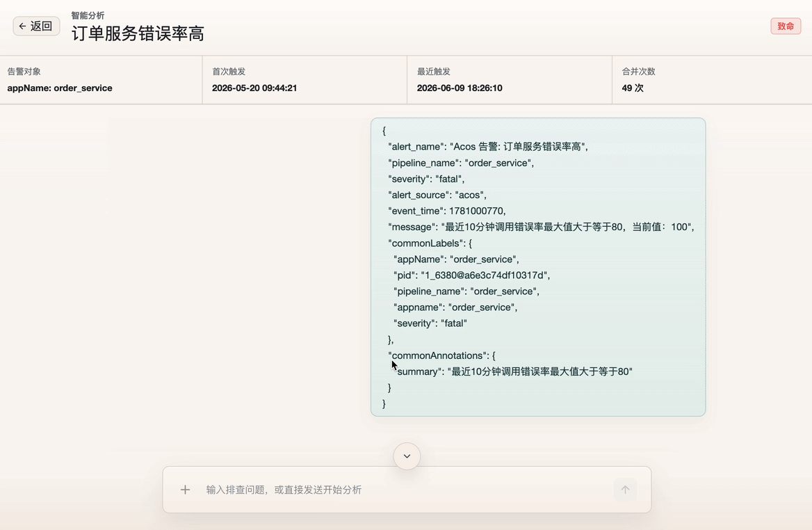Click the "commonLabels": { line
This screenshot has height=530, width=812.
point(430,243)
